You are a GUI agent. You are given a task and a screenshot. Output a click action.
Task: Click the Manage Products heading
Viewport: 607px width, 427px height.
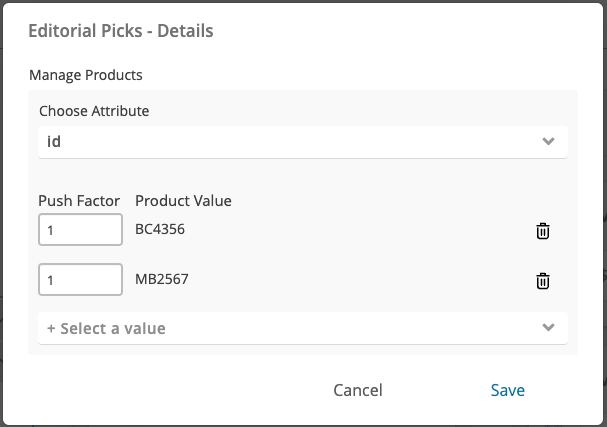tap(86, 75)
